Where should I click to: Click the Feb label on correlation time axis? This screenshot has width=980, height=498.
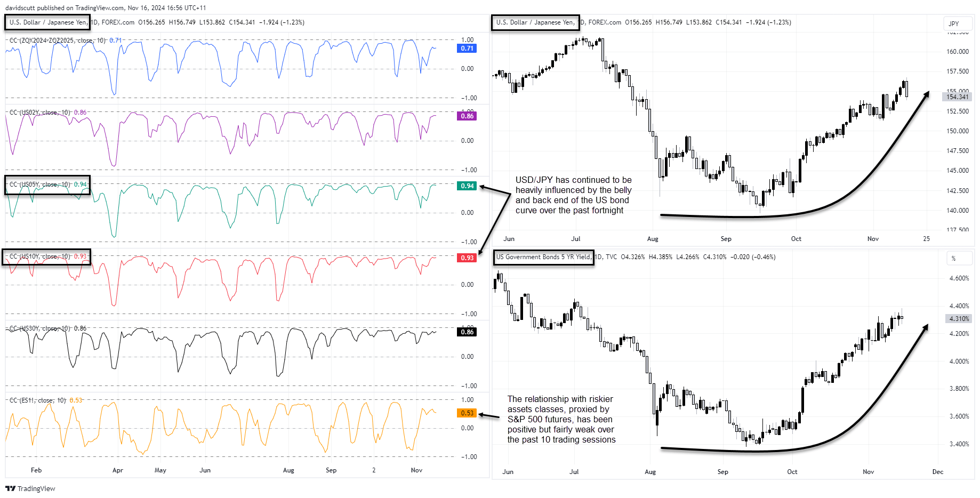[x=36, y=470]
